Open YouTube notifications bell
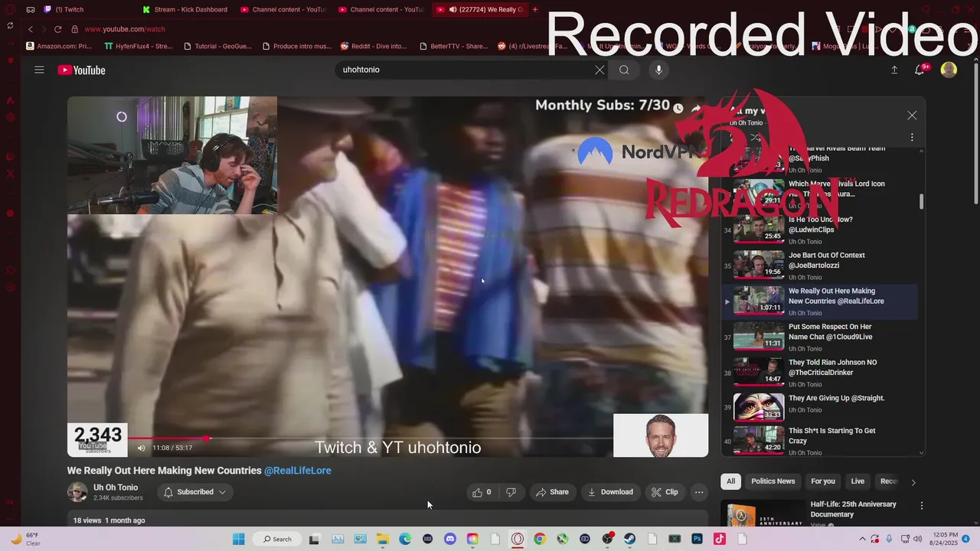 [x=920, y=70]
